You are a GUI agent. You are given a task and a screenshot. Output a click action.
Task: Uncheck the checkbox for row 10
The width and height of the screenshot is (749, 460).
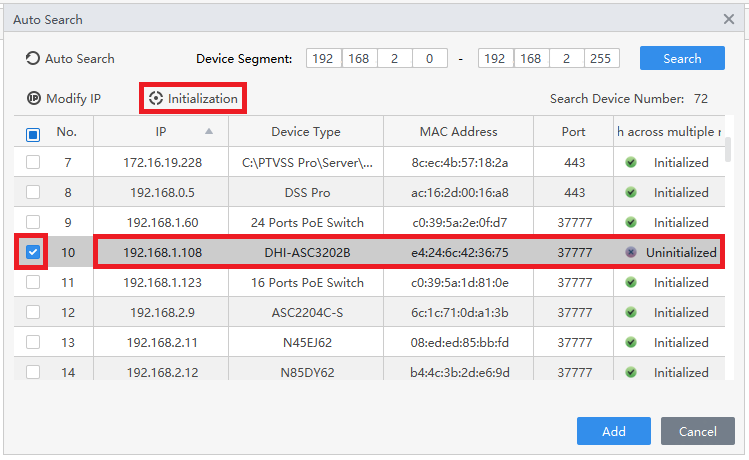point(33,253)
